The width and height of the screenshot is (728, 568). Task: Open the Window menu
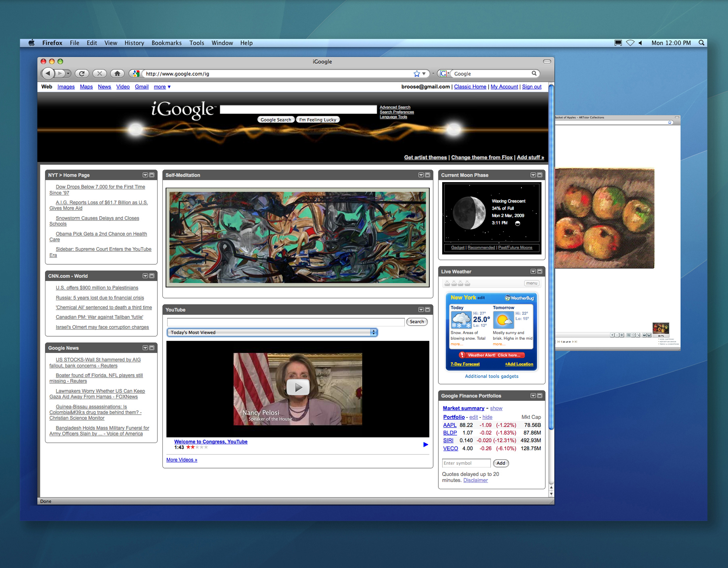click(x=222, y=43)
